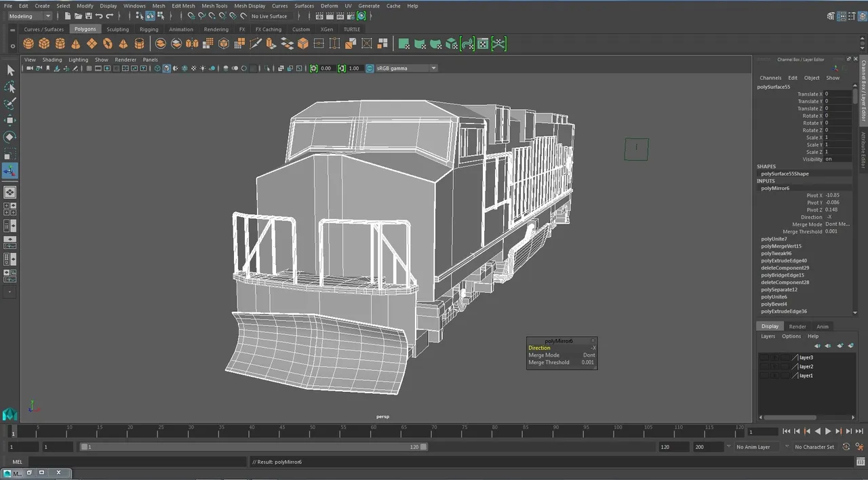Click the MEL command line input
868x480 pixels.
138,462
